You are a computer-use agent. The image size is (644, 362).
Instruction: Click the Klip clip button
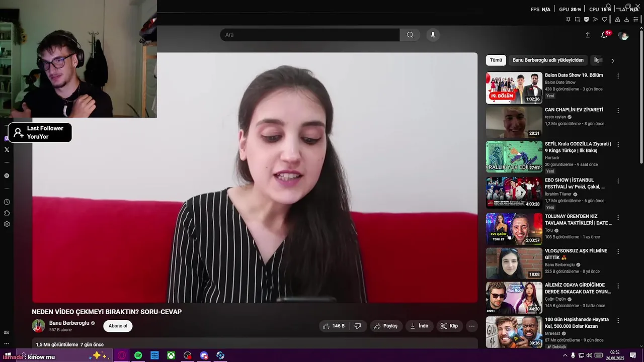[449, 326]
